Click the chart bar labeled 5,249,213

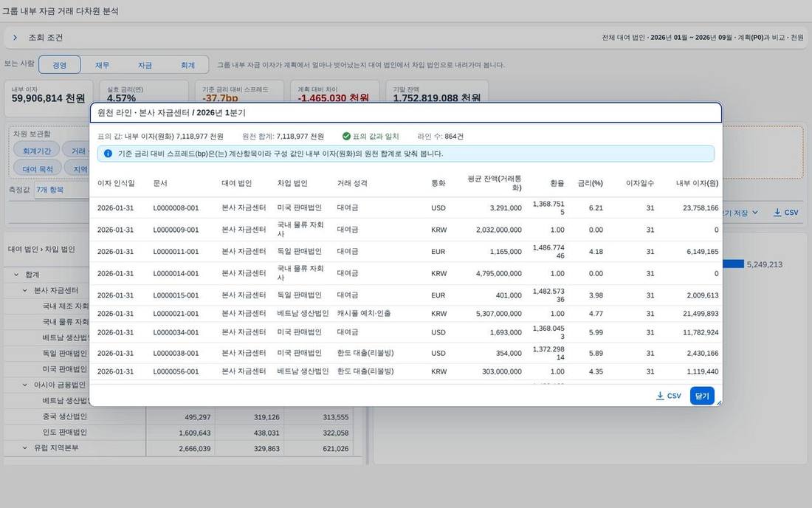tap(733, 264)
